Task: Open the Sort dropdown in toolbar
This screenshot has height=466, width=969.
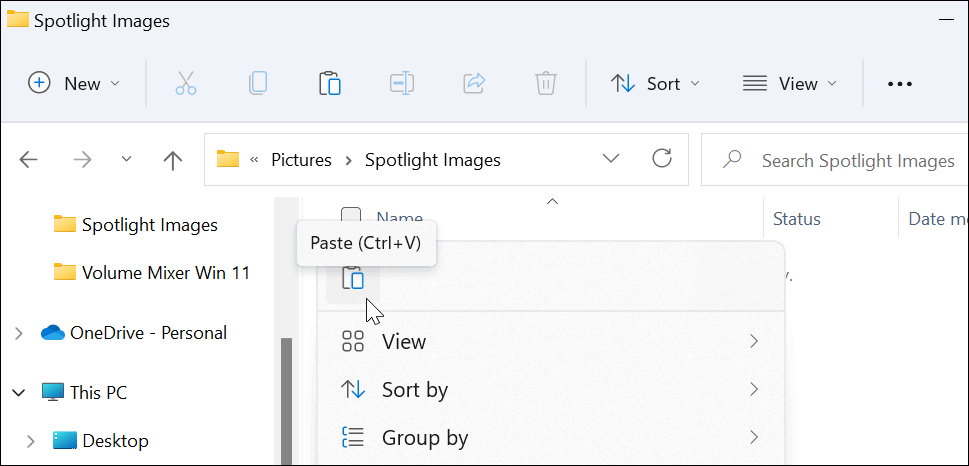Action: pos(655,84)
